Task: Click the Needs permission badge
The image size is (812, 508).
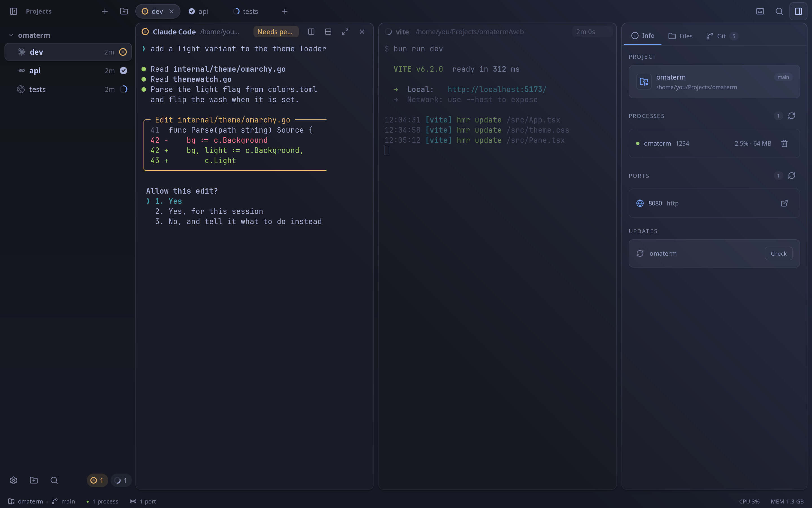Action: (276, 32)
